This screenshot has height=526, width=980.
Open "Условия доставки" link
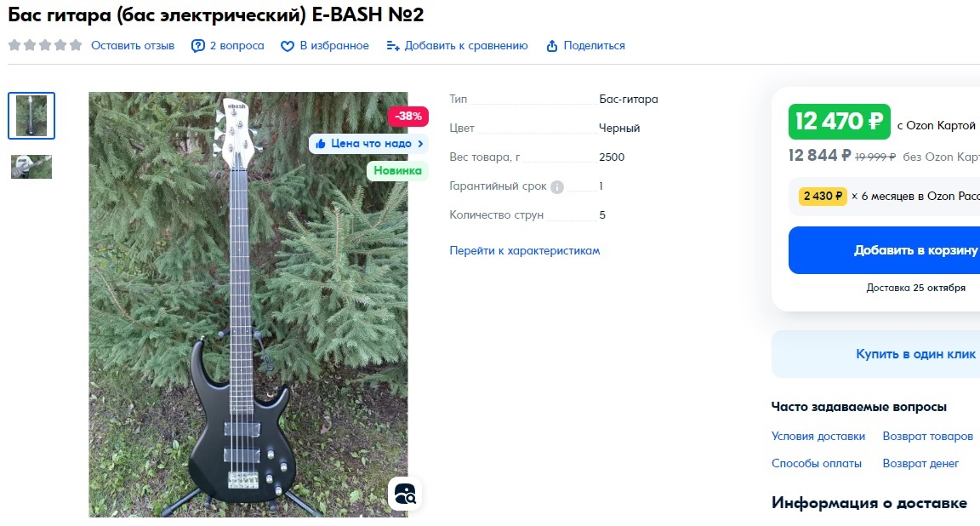pos(818,436)
